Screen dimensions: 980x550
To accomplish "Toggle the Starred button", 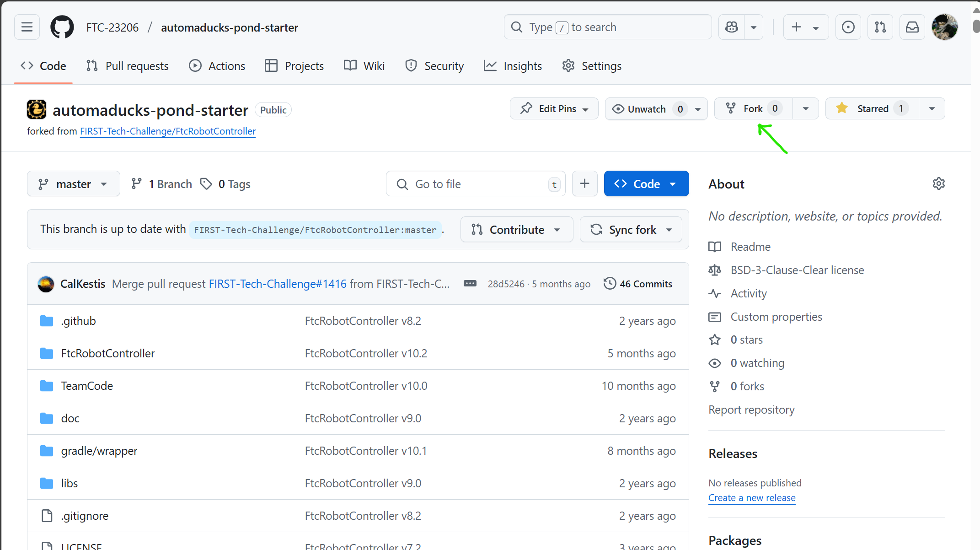I will (x=872, y=109).
